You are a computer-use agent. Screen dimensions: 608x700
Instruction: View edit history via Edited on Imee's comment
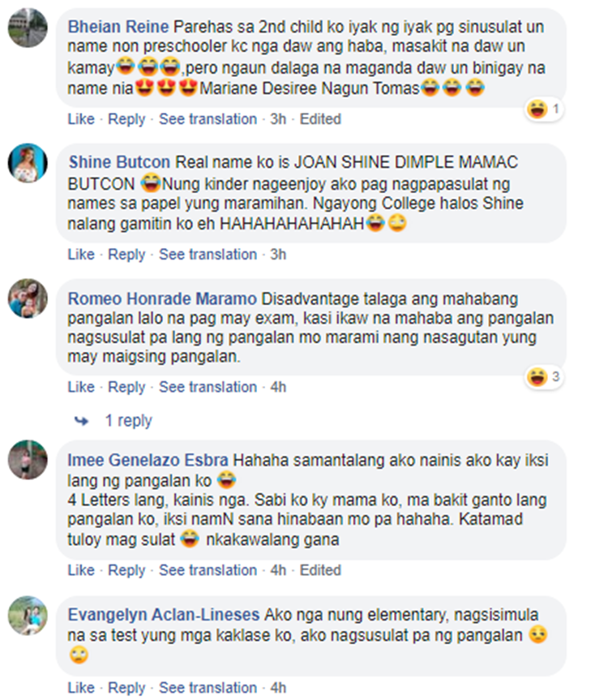[x=320, y=570]
